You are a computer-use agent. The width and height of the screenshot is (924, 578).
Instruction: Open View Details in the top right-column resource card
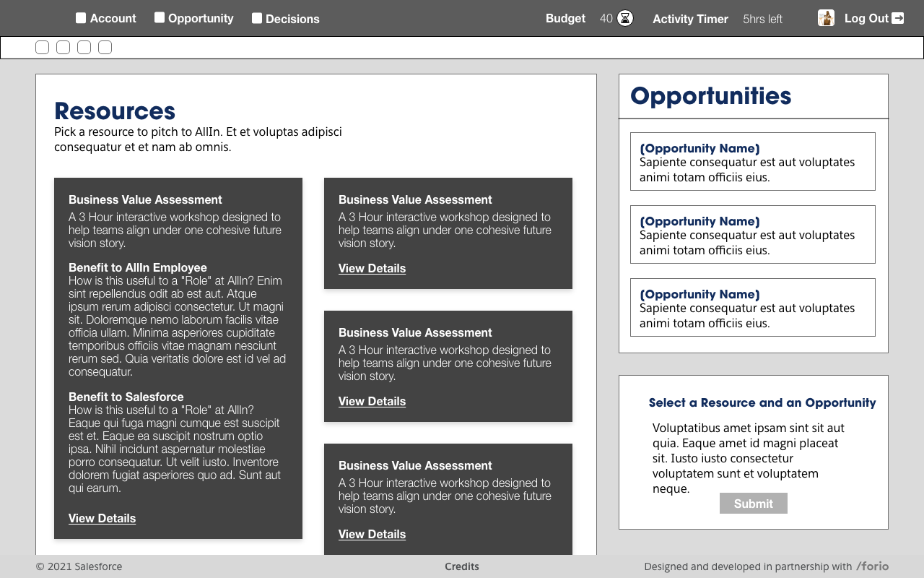pyautogui.click(x=372, y=268)
